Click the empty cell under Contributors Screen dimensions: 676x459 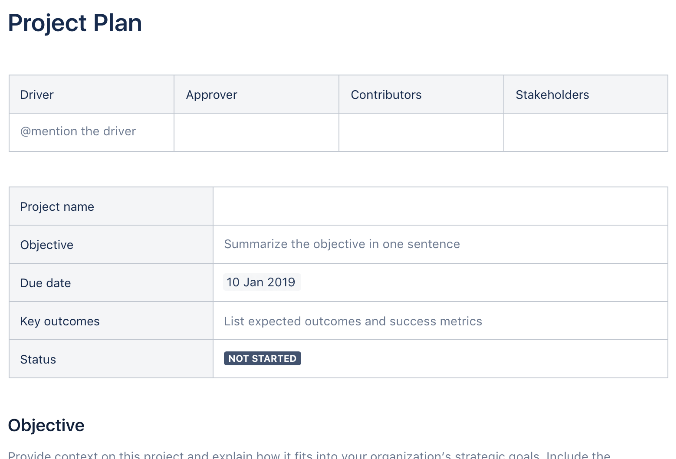point(421,132)
